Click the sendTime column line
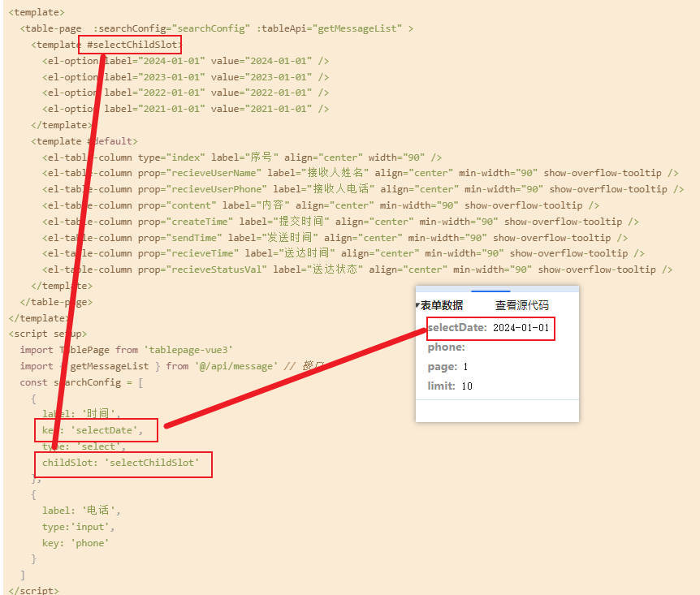Viewport: 700px width, 595px height. coord(335,238)
